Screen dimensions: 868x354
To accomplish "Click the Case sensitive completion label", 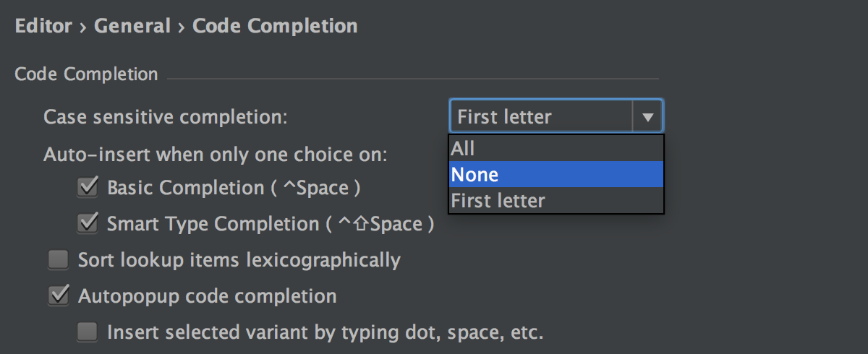I will pyautogui.click(x=166, y=116).
